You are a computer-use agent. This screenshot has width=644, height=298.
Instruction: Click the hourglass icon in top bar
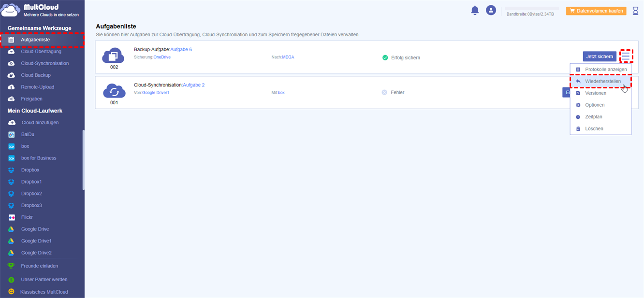tap(635, 11)
